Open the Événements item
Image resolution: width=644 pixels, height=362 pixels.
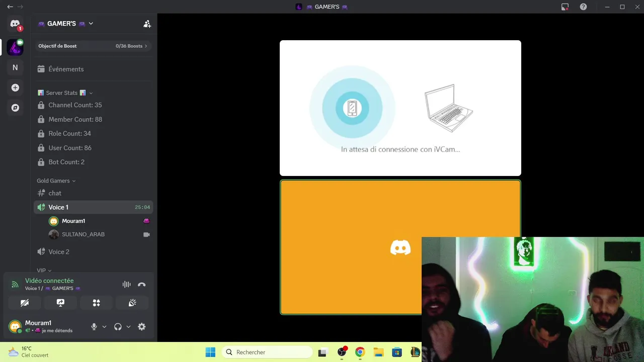pos(94,69)
